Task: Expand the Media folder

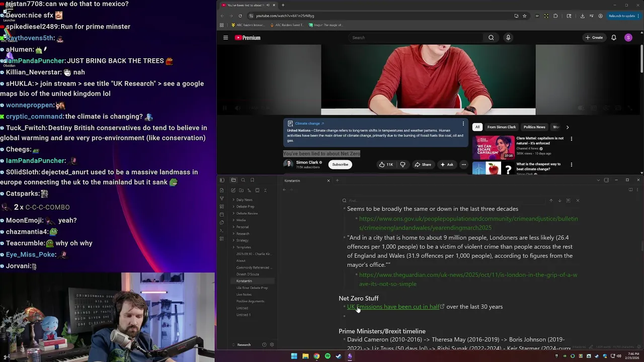Action: [x=241, y=220]
